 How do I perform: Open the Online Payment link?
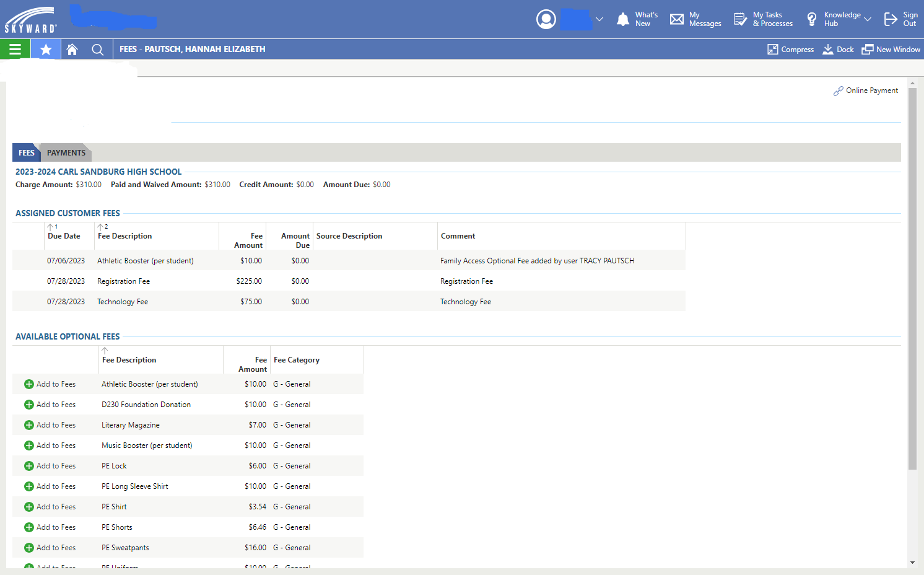tap(866, 90)
